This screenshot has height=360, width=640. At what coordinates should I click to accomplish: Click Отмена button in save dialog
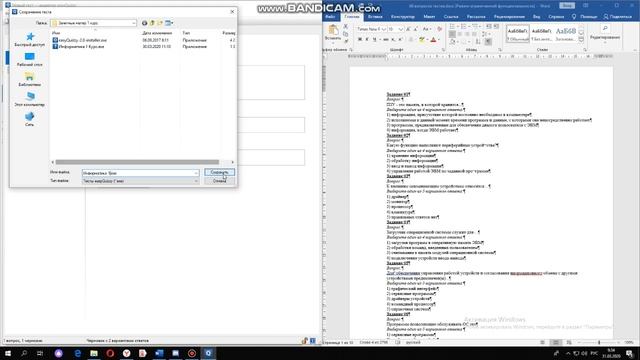220,181
